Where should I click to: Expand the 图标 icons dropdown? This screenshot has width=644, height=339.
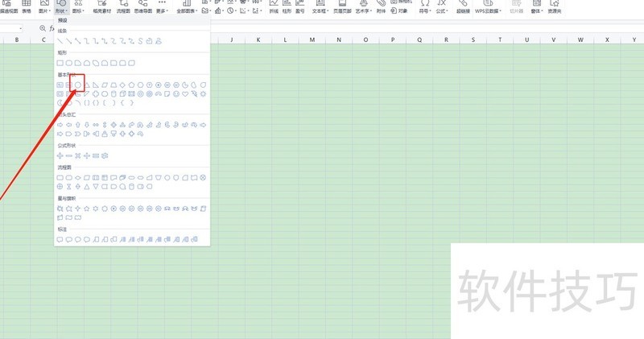78,7
